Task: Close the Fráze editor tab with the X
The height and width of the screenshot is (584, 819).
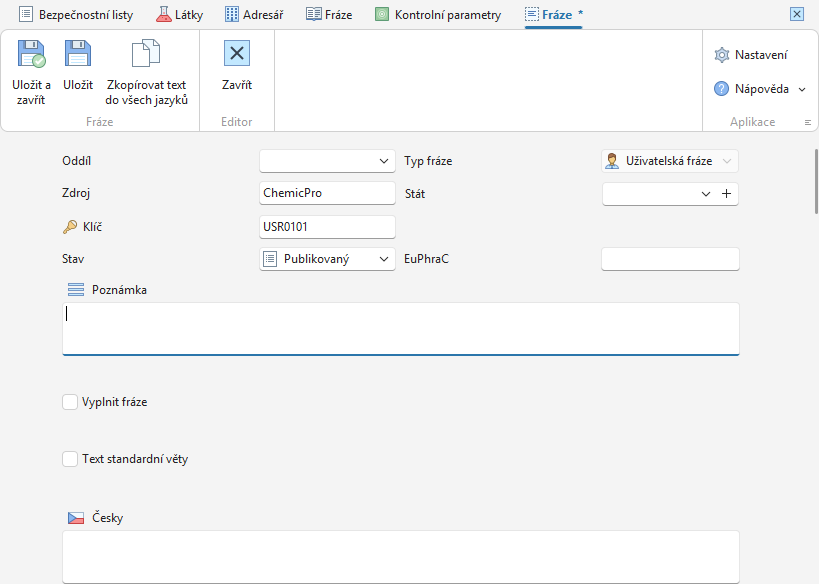Action: click(x=797, y=14)
